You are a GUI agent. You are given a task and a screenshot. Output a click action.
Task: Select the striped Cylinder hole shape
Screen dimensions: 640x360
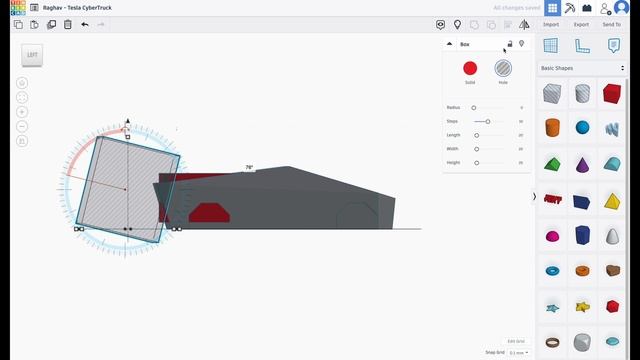coord(582,93)
